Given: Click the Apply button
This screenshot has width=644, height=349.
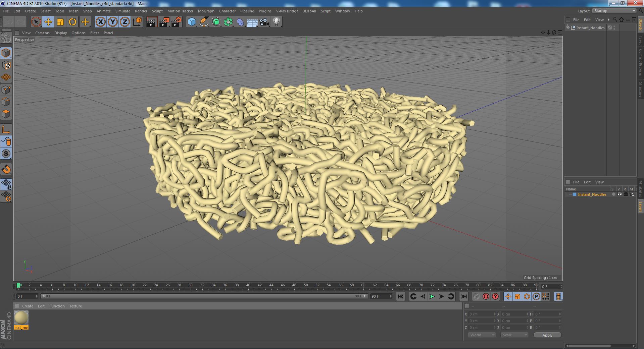Looking at the screenshot, I should [547, 335].
